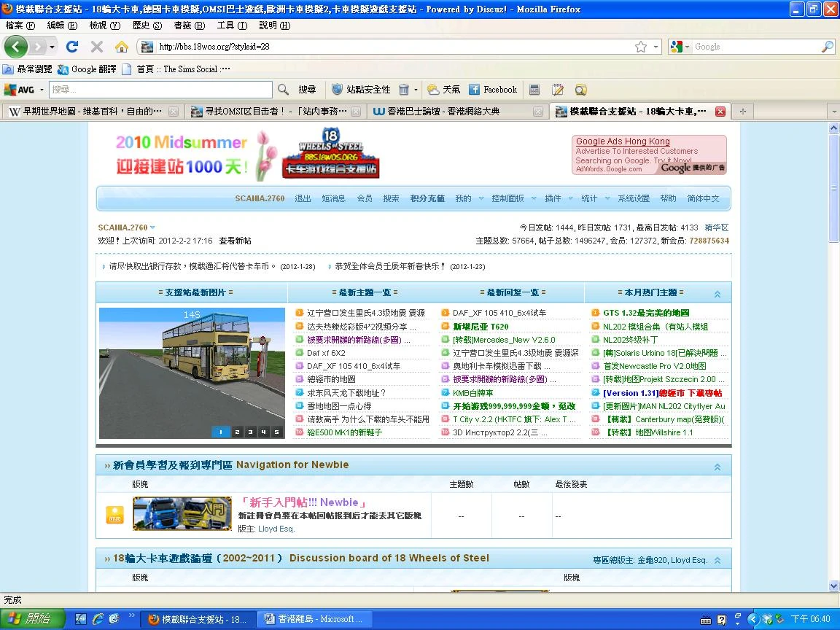This screenshot has width=840, height=630.
Task: Click into the AVG 搜尋 search field
Action: click(x=160, y=90)
